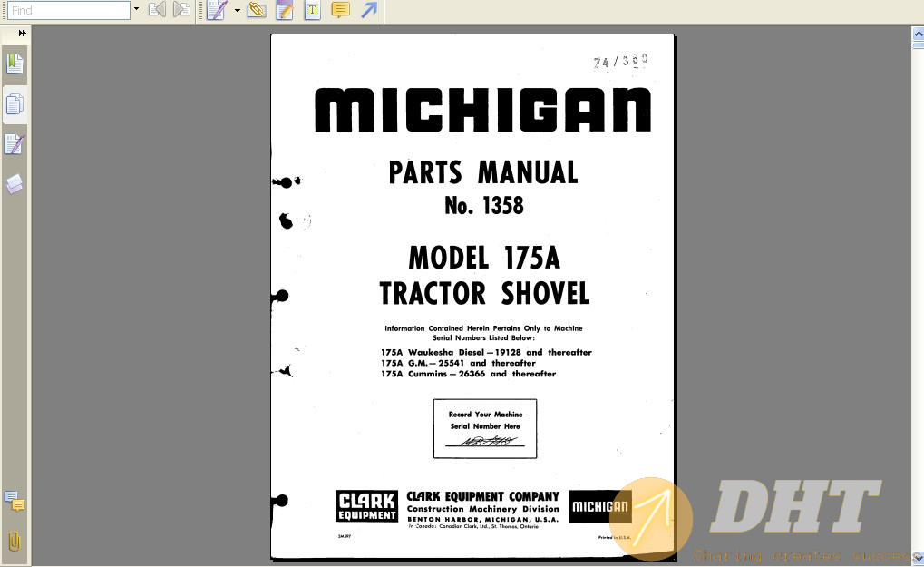
Task: Click the Waukesha Diesel serial number line
Action: click(x=486, y=353)
